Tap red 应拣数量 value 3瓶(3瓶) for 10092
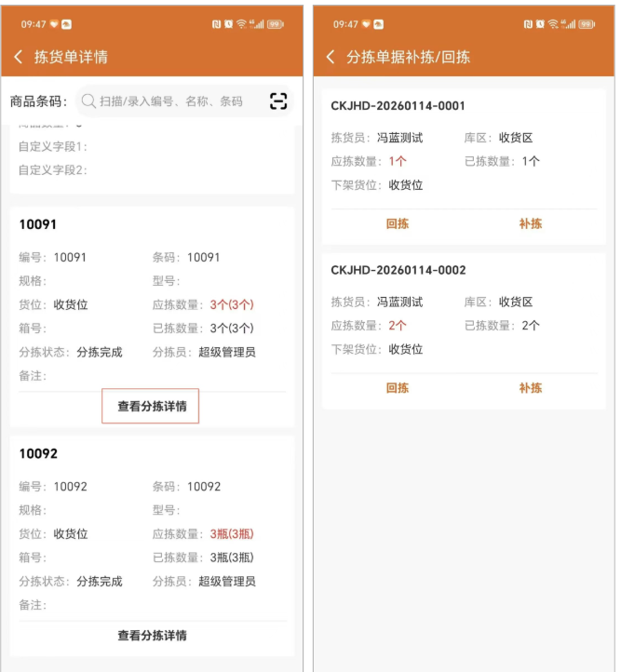The image size is (621, 672). click(231, 533)
